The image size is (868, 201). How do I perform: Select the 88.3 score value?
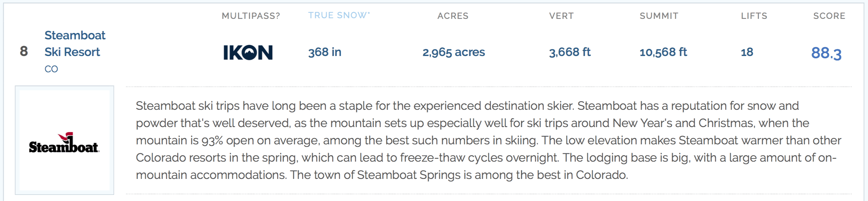pos(826,53)
